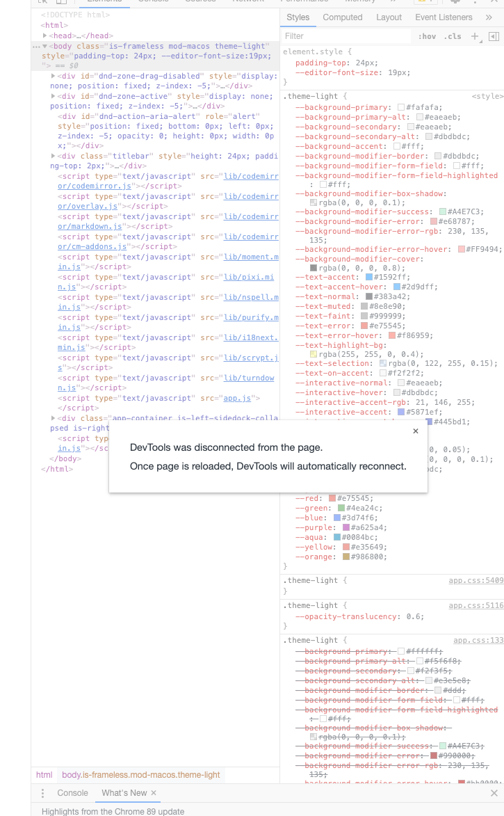Open color swatch for --aqua #0084bc

[336, 538]
